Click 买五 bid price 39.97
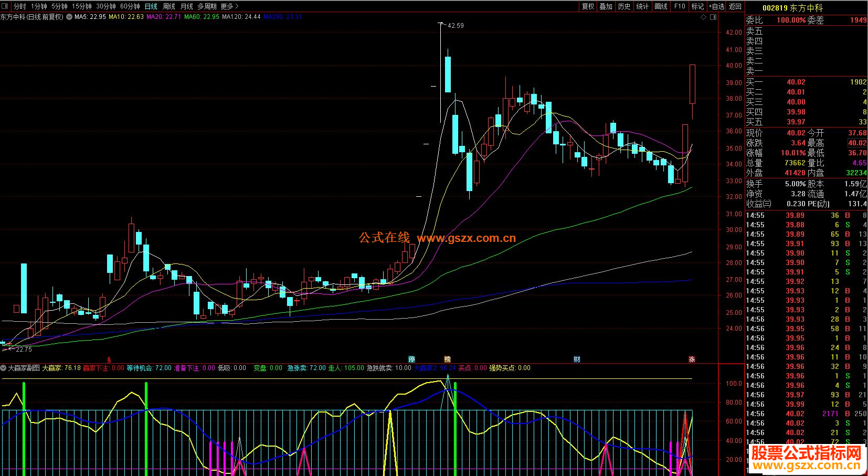 pos(796,122)
